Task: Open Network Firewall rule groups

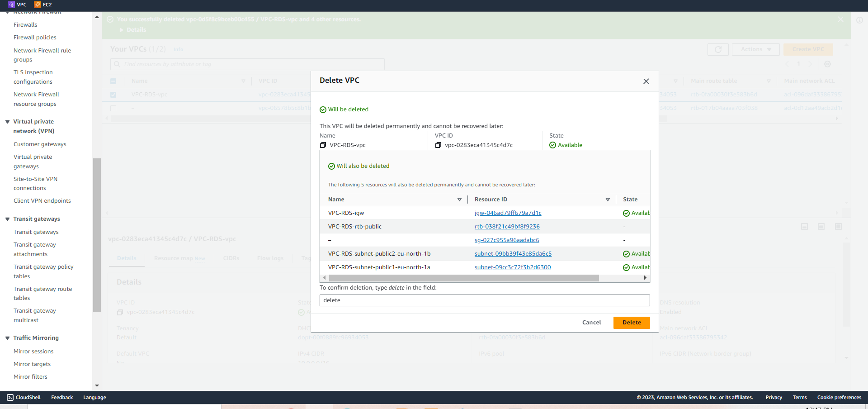Action: (42, 55)
